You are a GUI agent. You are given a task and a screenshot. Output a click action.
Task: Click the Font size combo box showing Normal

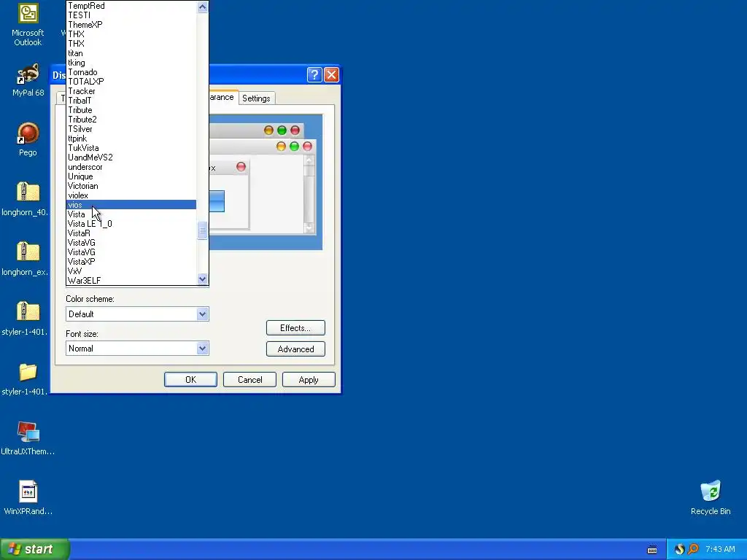pyautogui.click(x=137, y=348)
